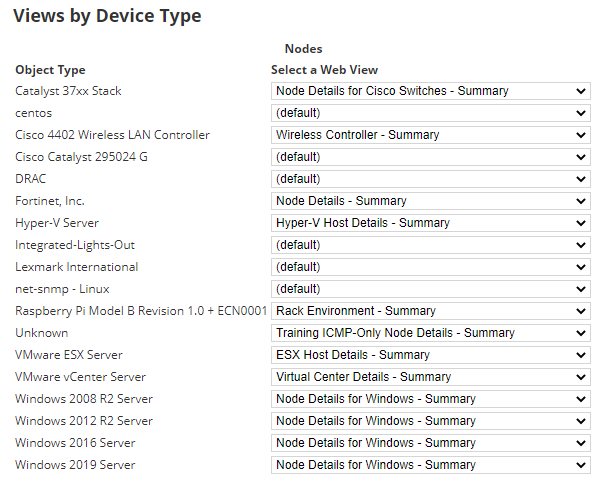Open web view dropdown for Catalyst 37xx Stack

point(431,91)
